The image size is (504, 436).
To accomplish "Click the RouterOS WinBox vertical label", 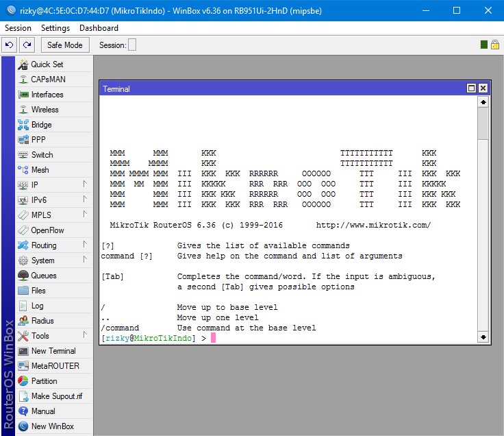I will click(8, 374).
